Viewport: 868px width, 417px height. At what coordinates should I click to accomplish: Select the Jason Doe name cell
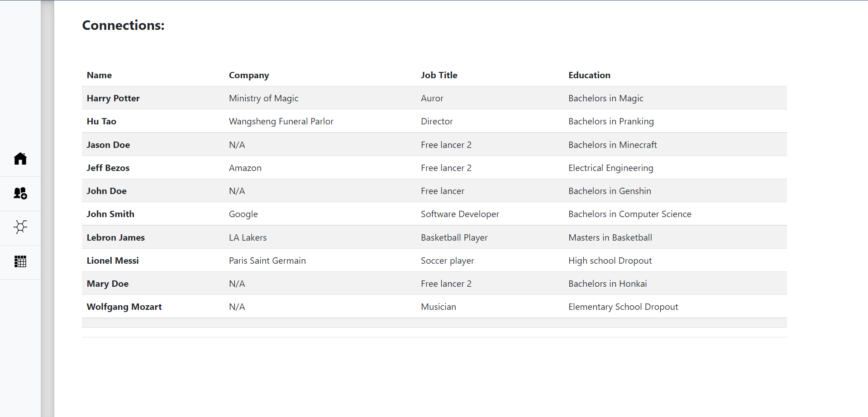pyautogui.click(x=108, y=145)
